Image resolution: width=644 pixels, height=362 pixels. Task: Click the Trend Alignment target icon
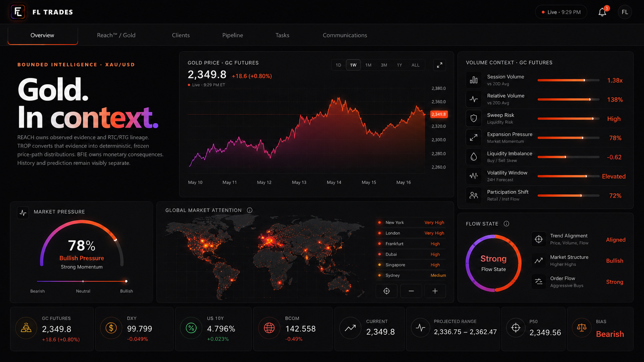coord(538,239)
